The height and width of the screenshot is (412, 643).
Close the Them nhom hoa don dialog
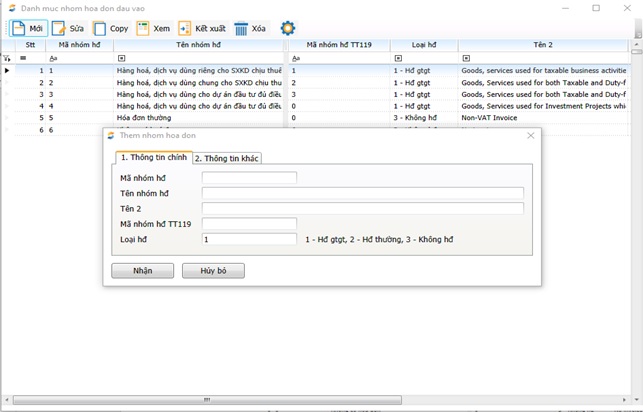click(530, 135)
